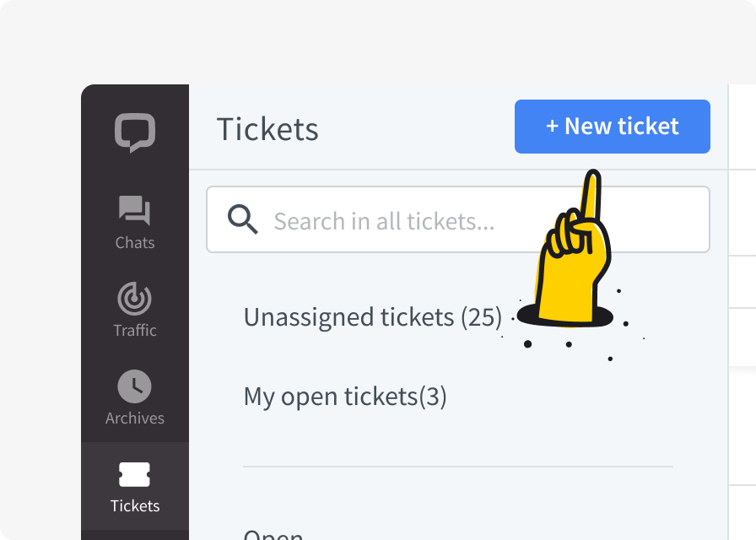Select the Chats icon in the sidebar
Screen dimensions: 756x540
[x=135, y=211]
